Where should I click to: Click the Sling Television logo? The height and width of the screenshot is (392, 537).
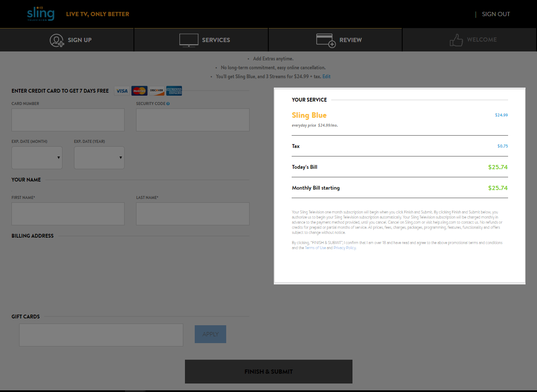click(41, 14)
